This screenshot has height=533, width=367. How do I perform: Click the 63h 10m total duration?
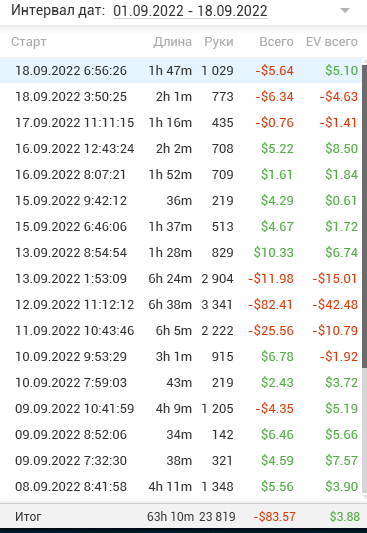(170, 517)
